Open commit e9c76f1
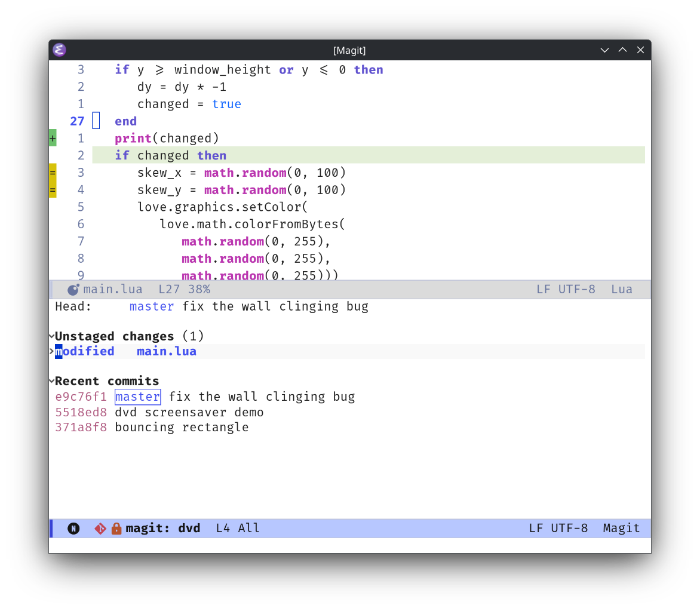The image size is (700, 611). (81, 397)
